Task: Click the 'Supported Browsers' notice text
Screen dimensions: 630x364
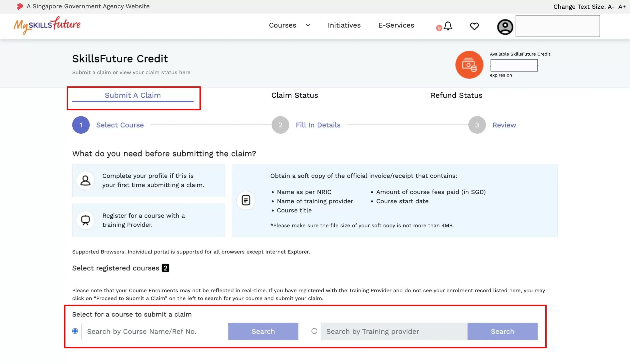Action: pyautogui.click(x=191, y=252)
